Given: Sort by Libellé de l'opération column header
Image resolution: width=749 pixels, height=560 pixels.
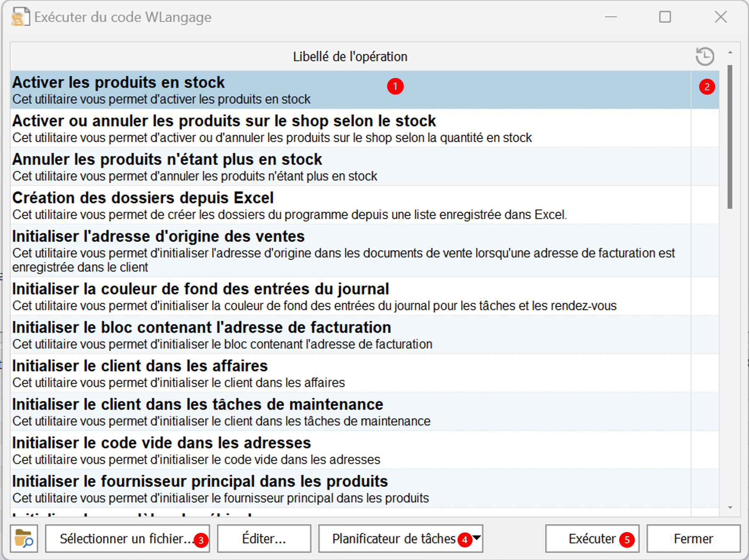Looking at the screenshot, I should 350,56.
